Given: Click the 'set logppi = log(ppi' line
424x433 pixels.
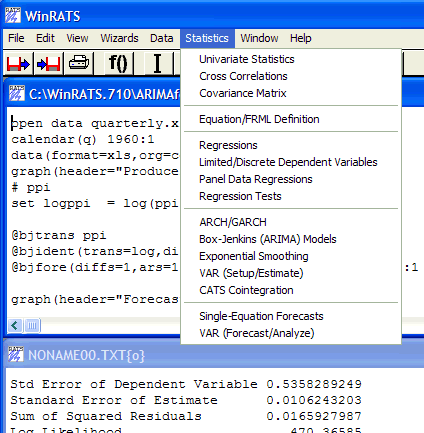Looking at the screenshot, I should click(x=95, y=203).
